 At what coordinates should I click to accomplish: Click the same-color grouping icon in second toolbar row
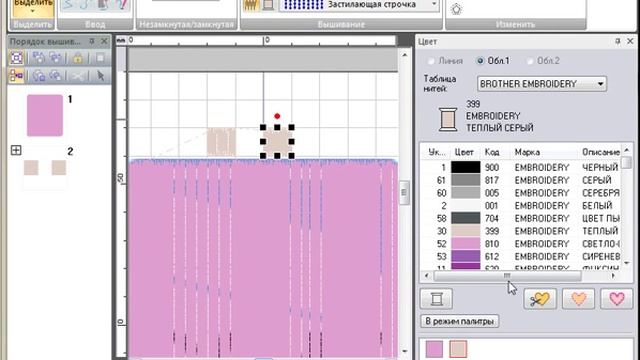pyautogui.click(x=16, y=76)
